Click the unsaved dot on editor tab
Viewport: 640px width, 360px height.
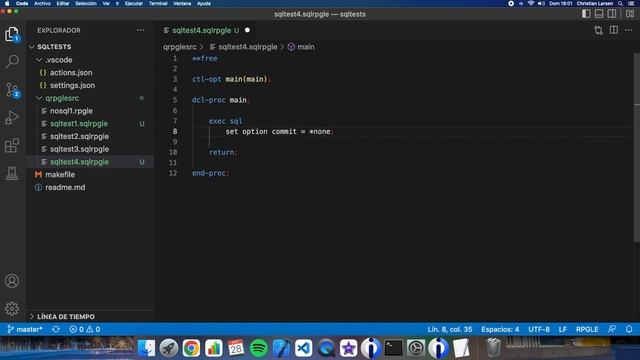(247, 30)
